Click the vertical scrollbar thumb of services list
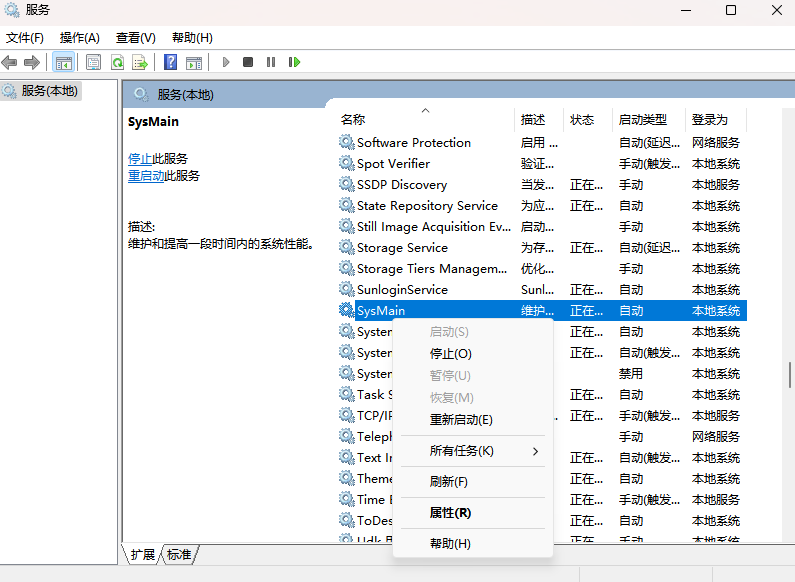This screenshot has width=795, height=582. tap(789, 375)
